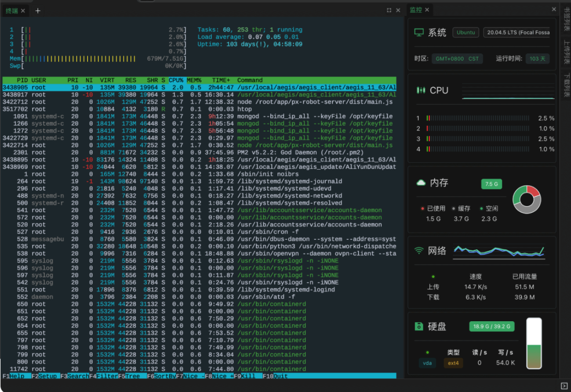
Task: Click the disk usage level bar
Action: 534,343
